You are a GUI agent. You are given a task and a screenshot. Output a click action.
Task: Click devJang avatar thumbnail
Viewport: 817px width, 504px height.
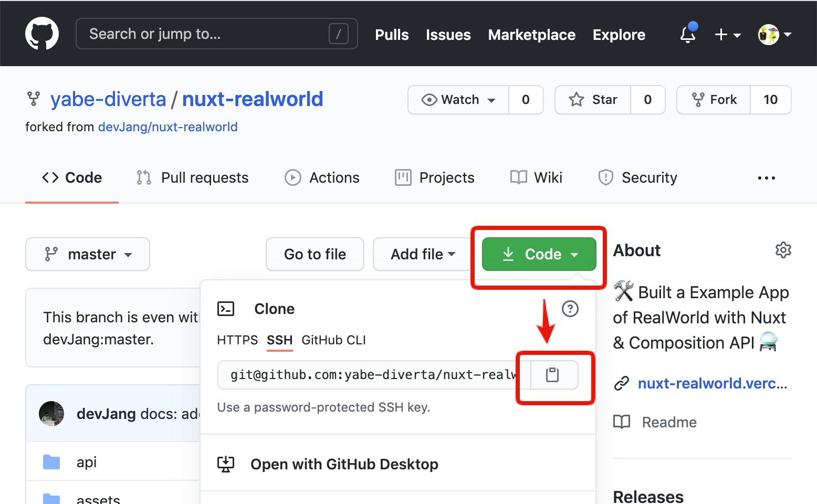(51, 414)
